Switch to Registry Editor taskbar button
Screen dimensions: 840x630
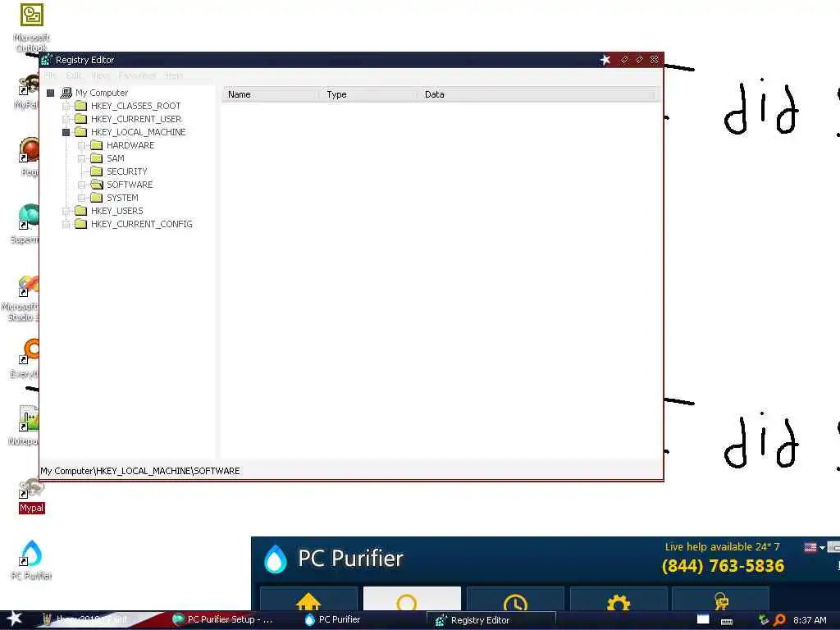[491, 620]
